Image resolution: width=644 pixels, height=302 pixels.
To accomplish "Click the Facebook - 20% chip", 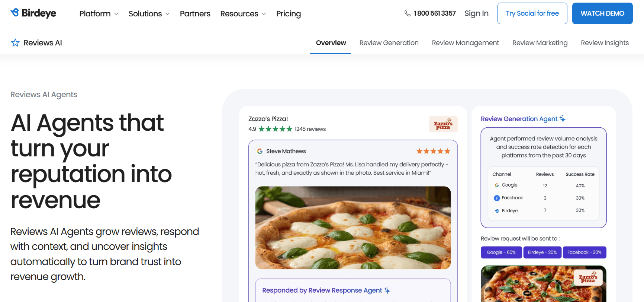I will [585, 252].
